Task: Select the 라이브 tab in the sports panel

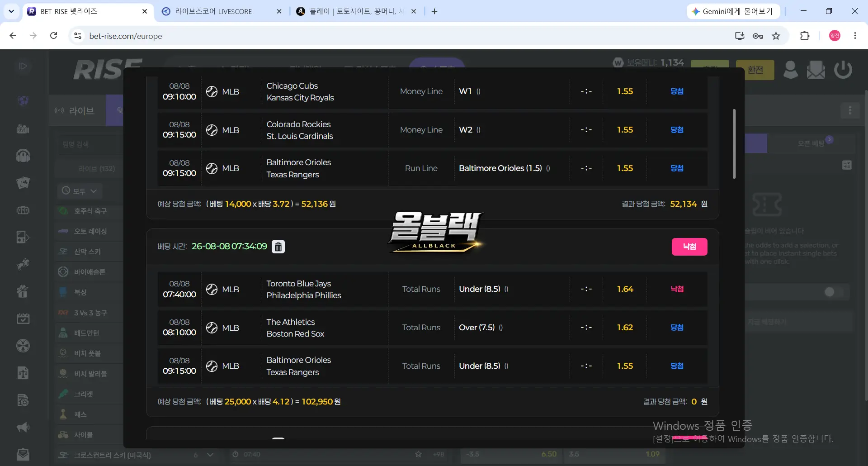Action: coord(77,110)
